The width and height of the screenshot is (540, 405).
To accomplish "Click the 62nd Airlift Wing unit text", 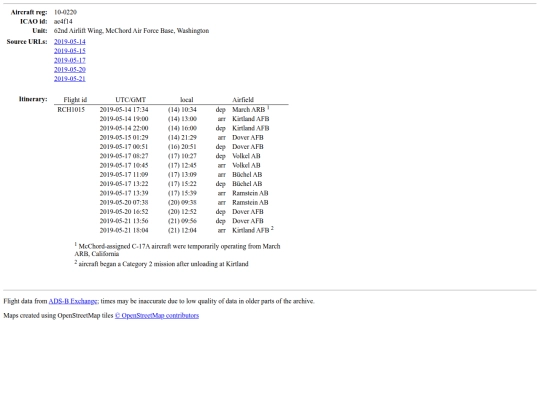I will pos(132,31).
